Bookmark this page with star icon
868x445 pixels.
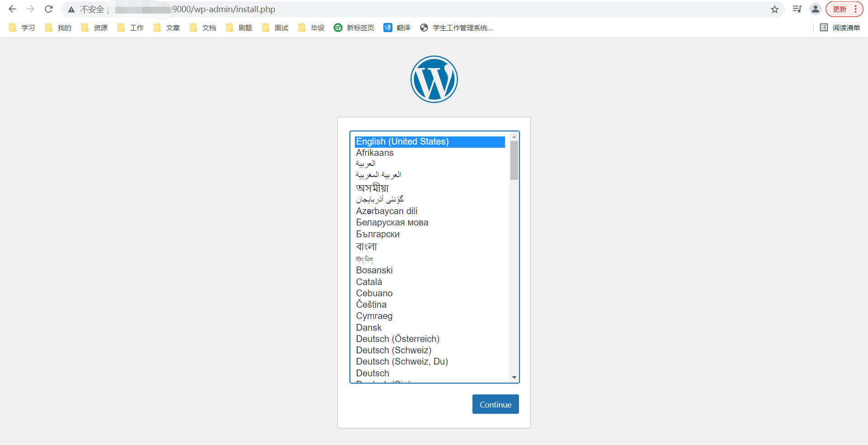click(774, 9)
